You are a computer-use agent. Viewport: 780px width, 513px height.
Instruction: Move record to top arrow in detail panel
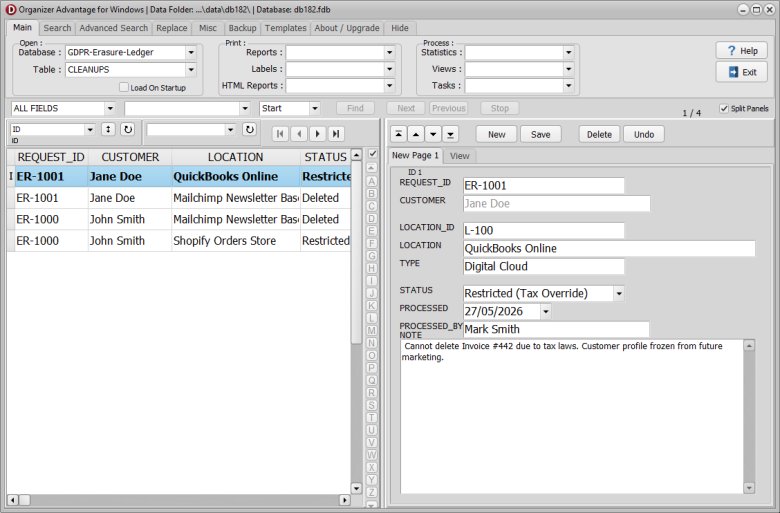point(398,134)
